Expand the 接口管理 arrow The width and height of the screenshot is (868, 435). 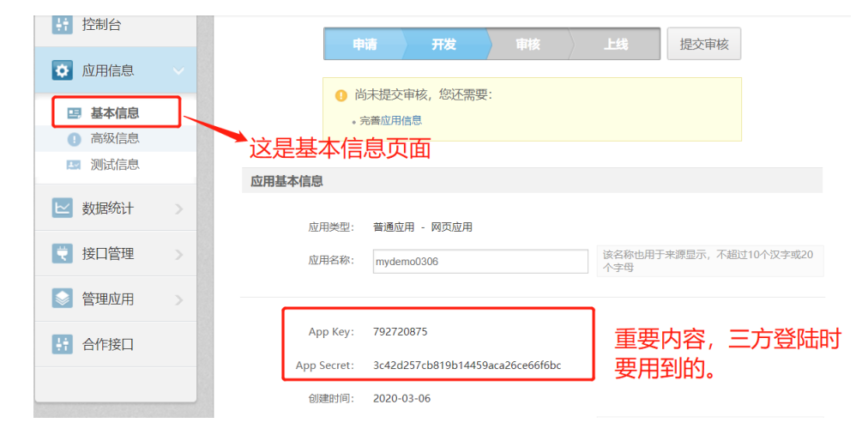[178, 254]
